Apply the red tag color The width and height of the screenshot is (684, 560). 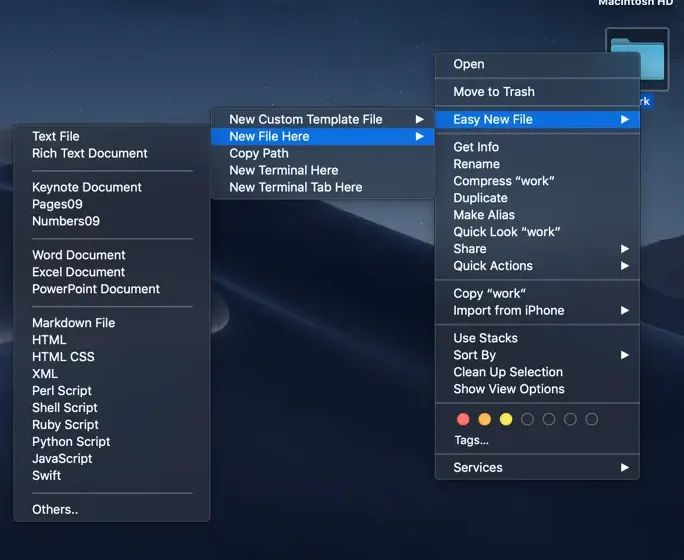[x=463, y=420]
